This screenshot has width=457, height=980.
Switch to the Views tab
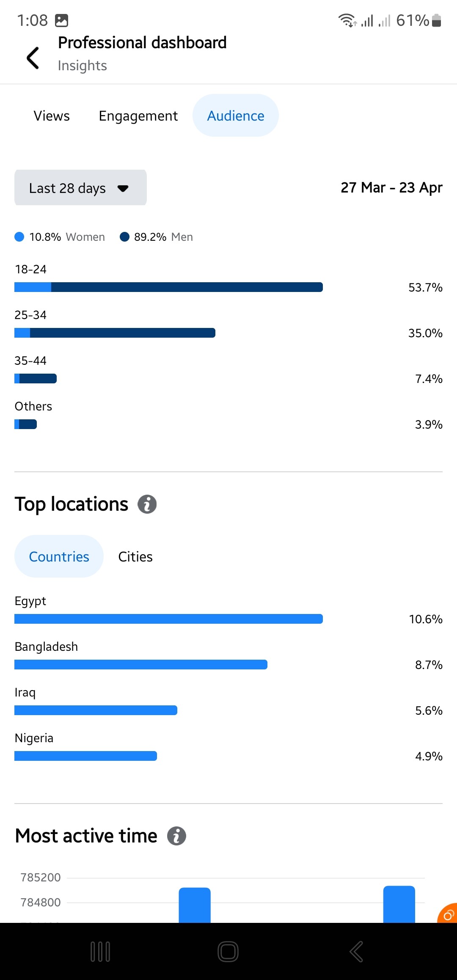pos(52,116)
